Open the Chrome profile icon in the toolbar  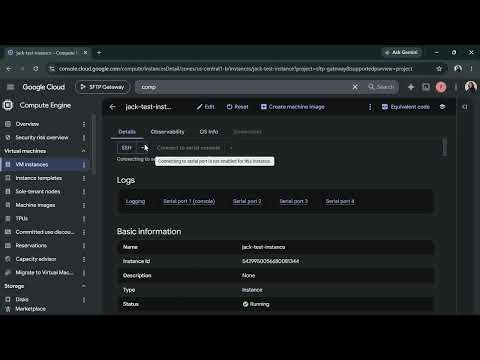click(x=458, y=69)
